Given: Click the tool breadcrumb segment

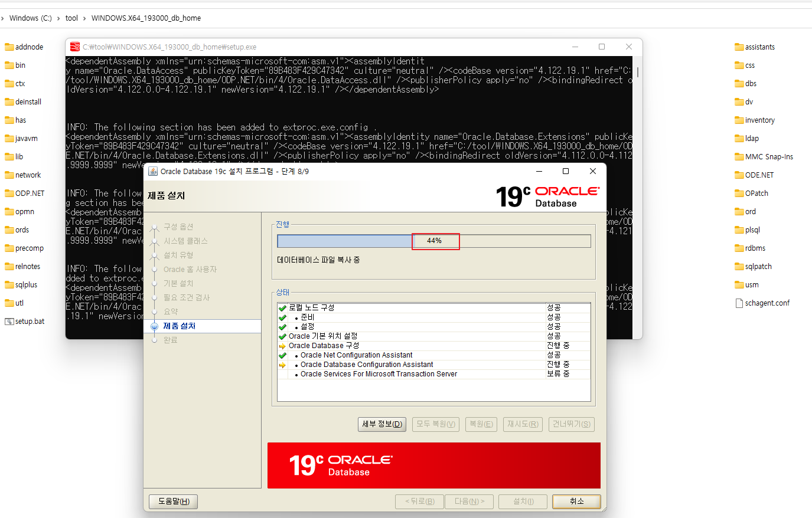Looking at the screenshot, I should click(x=71, y=18).
